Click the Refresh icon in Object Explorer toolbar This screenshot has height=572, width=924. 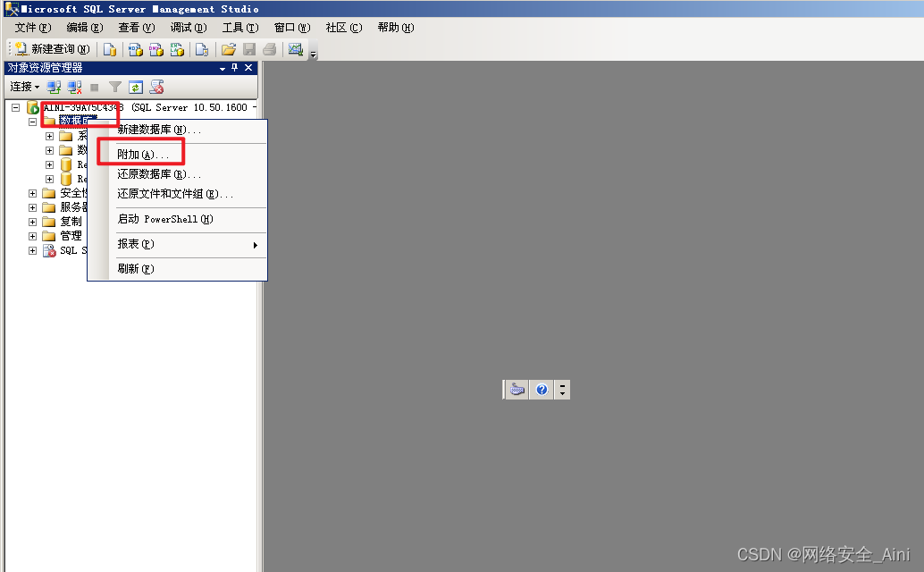(136, 88)
